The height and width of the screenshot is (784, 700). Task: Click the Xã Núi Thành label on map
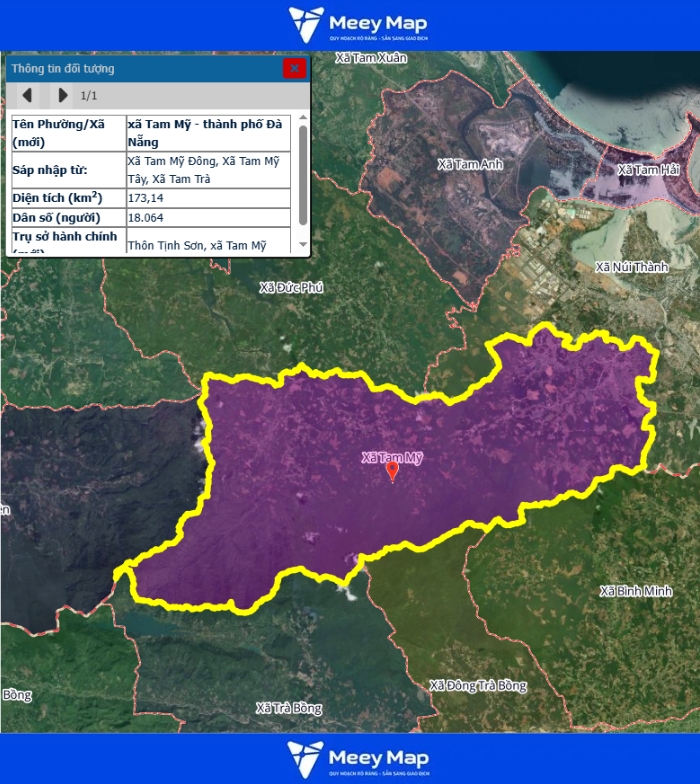pos(631,267)
